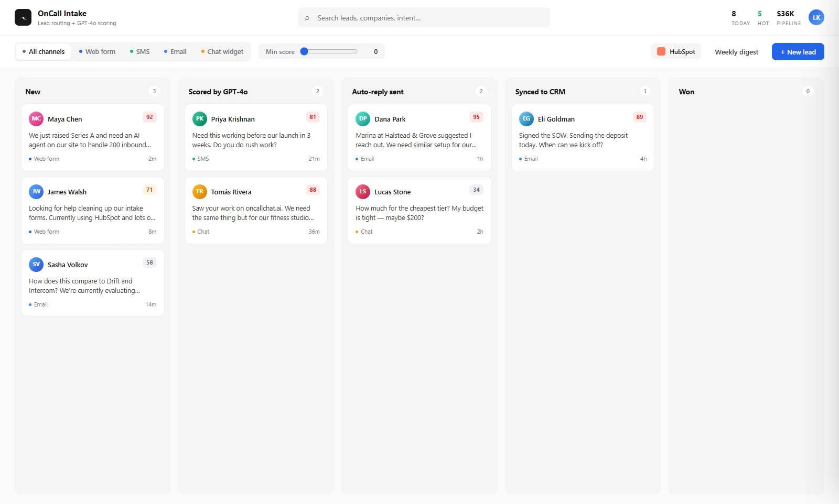Click Eli Goldman's EG avatar
The image size is (839, 504).
(526, 119)
